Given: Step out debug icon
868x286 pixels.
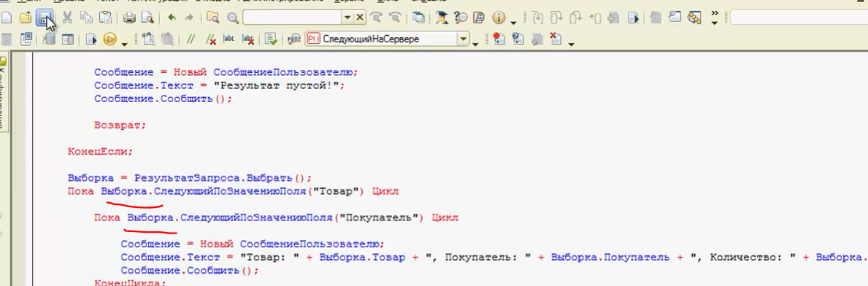Looking at the screenshot, I should [576, 18].
